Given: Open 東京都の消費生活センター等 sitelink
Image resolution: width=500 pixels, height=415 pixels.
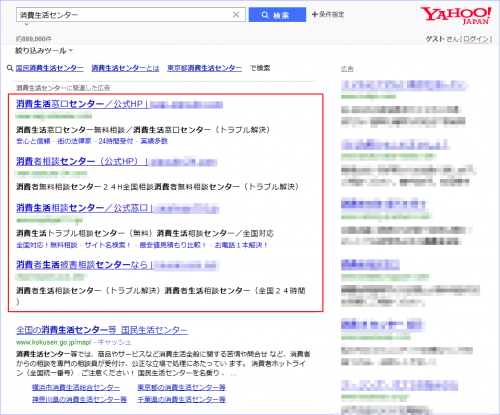Looking at the screenshot, I should point(182,388).
